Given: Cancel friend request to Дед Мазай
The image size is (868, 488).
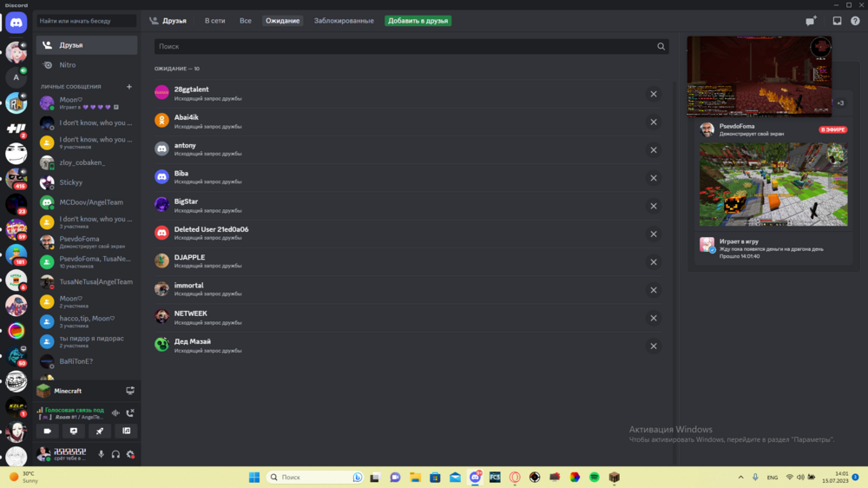Looking at the screenshot, I should tap(654, 346).
